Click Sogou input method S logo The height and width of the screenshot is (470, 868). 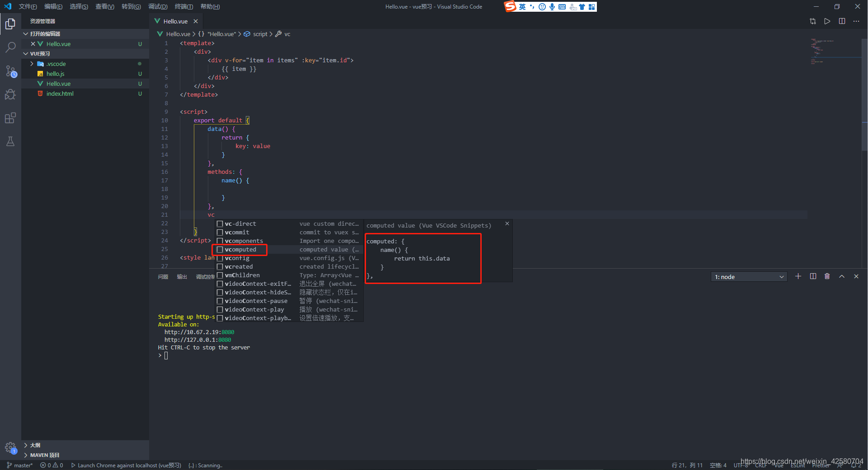tap(510, 6)
